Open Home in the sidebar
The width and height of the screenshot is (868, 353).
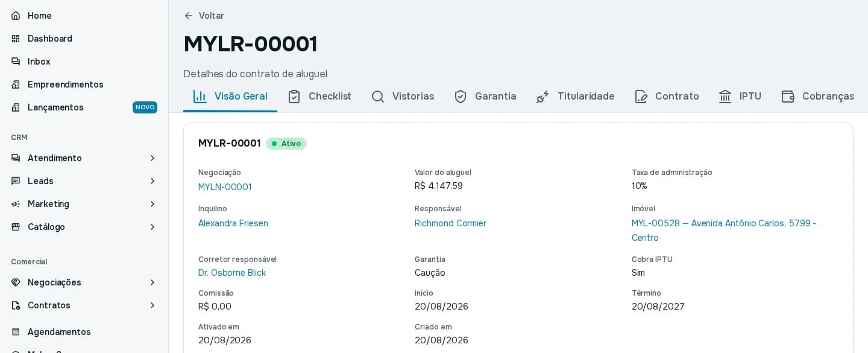click(84, 16)
